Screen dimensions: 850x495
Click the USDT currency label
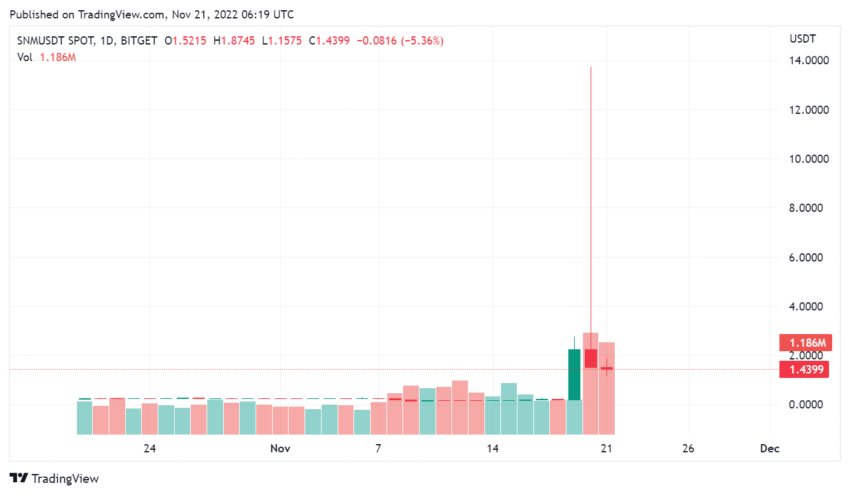pos(802,39)
